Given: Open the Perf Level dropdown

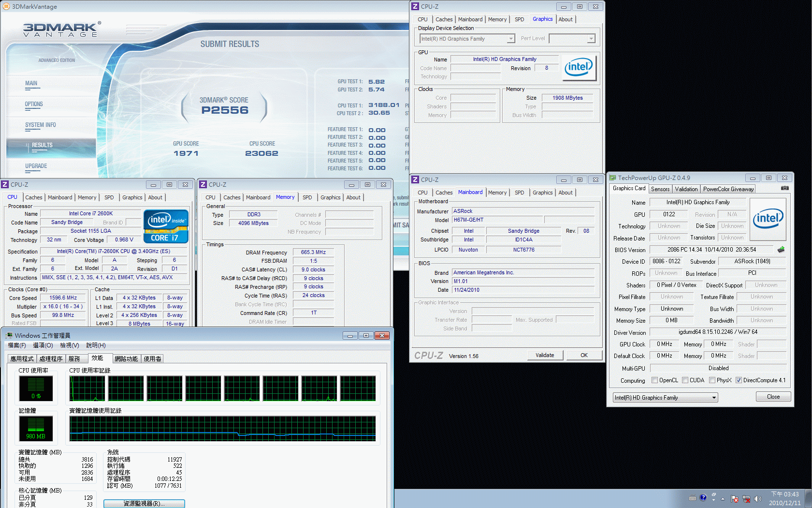Looking at the screenshot, I should 591,39.
